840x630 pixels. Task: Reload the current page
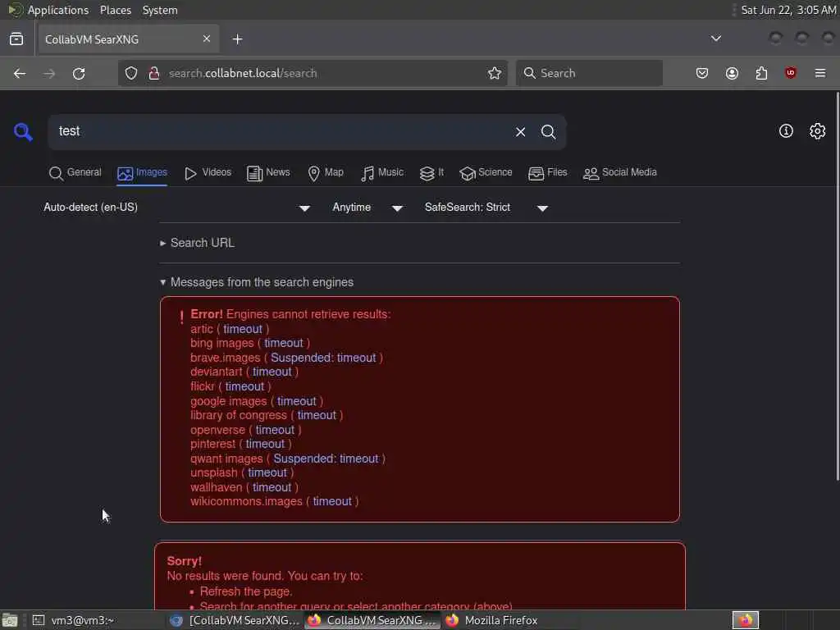click(79, 73)
